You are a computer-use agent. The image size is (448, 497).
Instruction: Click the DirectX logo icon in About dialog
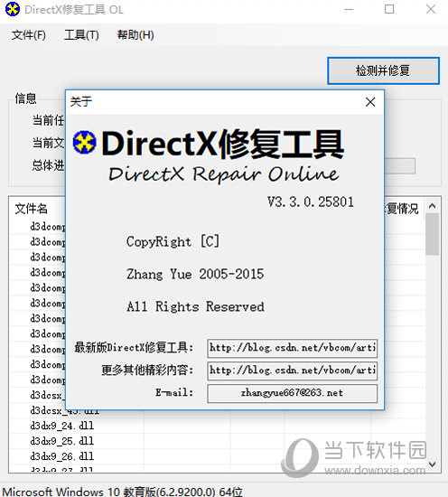85,143
